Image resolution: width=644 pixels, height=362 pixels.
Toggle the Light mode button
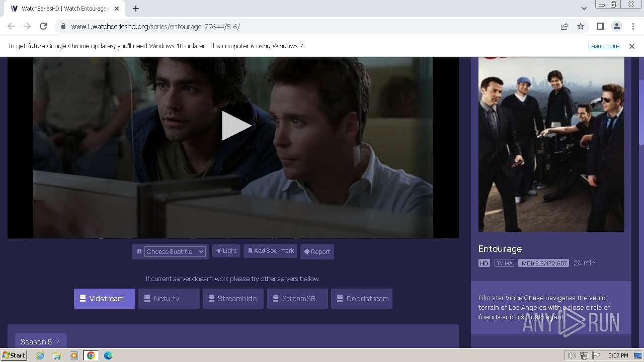[x=226, y=251]
